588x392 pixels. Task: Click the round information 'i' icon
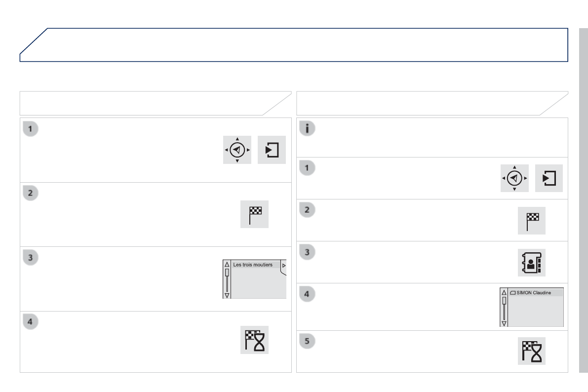tap(308, 128)
